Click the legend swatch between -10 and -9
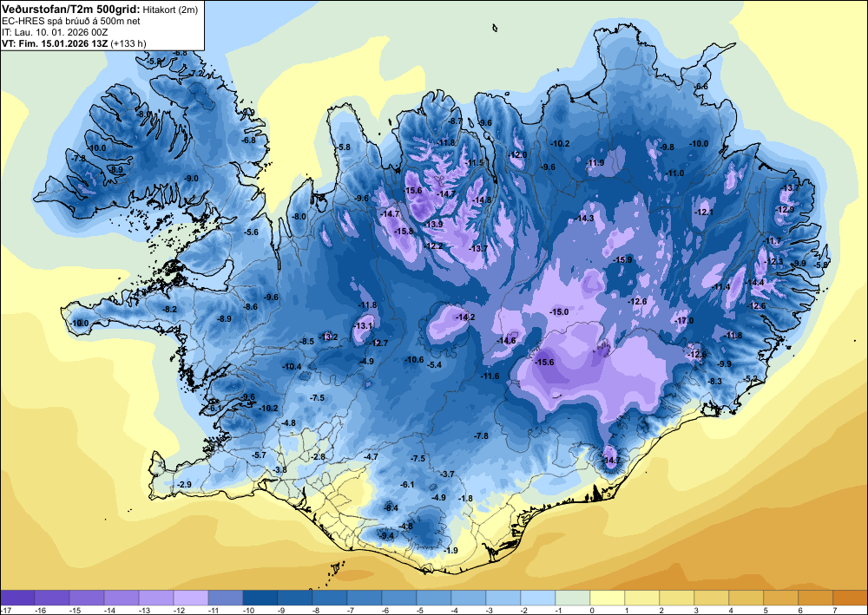The width and height of the screenshot is (868, 615). click(x=260, y=598)
